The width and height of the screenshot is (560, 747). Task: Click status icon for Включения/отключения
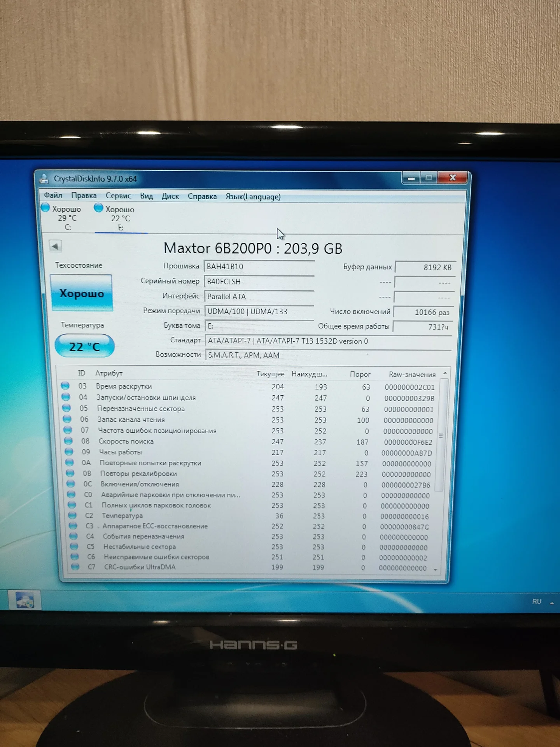(x=71, y=484)
